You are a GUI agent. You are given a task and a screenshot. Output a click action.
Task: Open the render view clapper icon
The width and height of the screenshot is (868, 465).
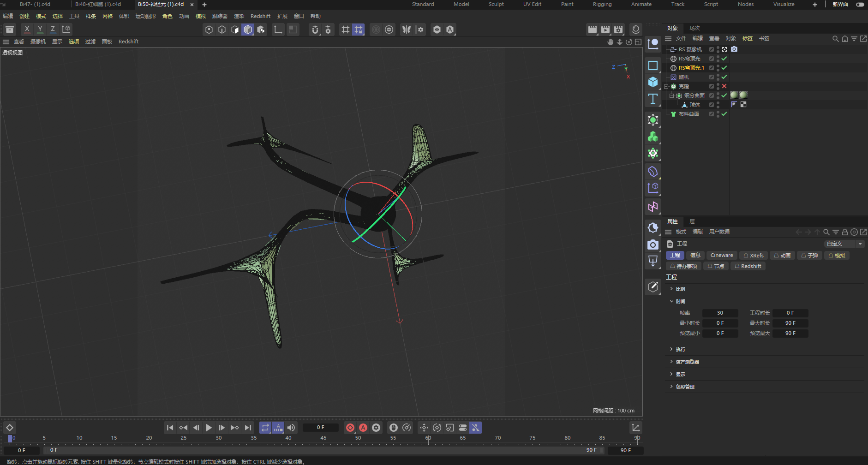pyautogui.click(x=593, y=30)
